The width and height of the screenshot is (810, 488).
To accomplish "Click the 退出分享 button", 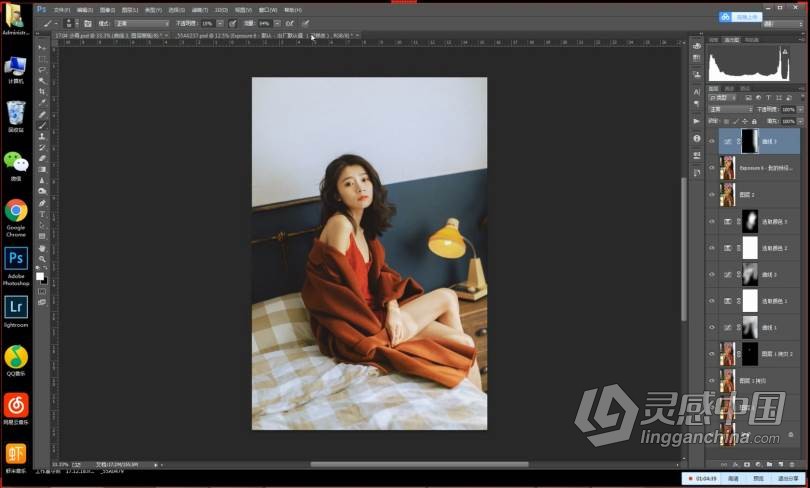I will pos(788,479).
